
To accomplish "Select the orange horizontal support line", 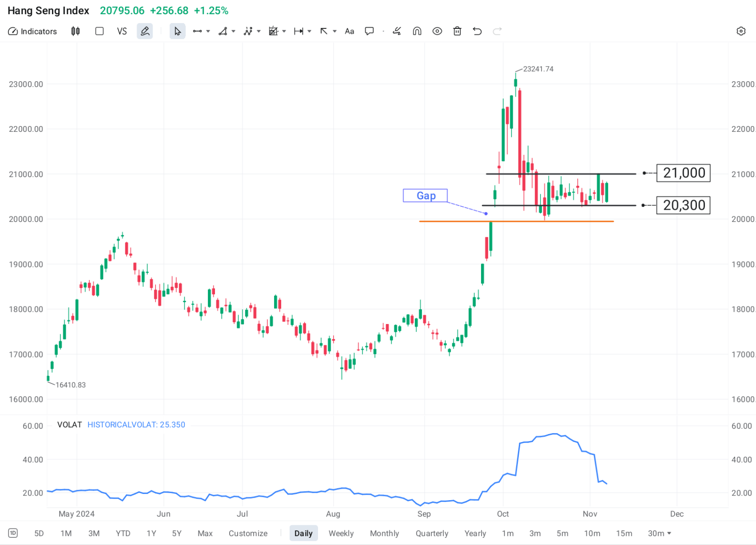I will click(516, 221).
